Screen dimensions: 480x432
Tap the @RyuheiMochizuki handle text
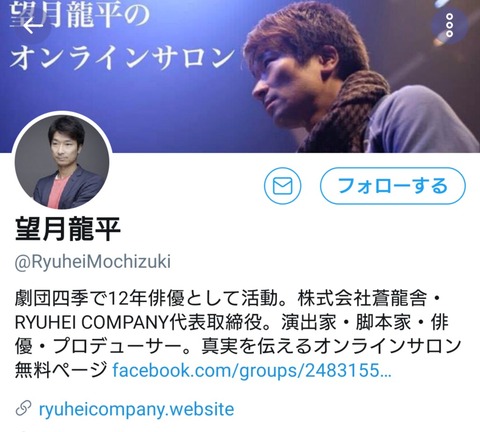93,262
